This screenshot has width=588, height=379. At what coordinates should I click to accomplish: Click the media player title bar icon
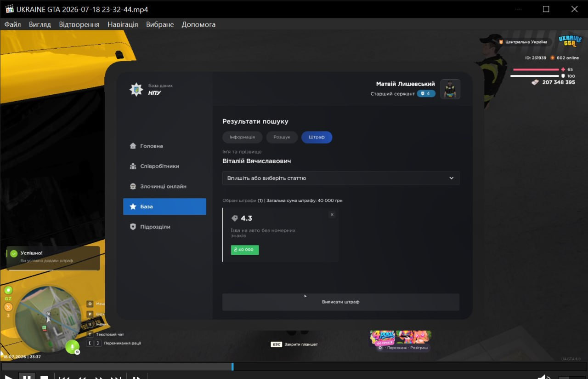pos(9,9)
